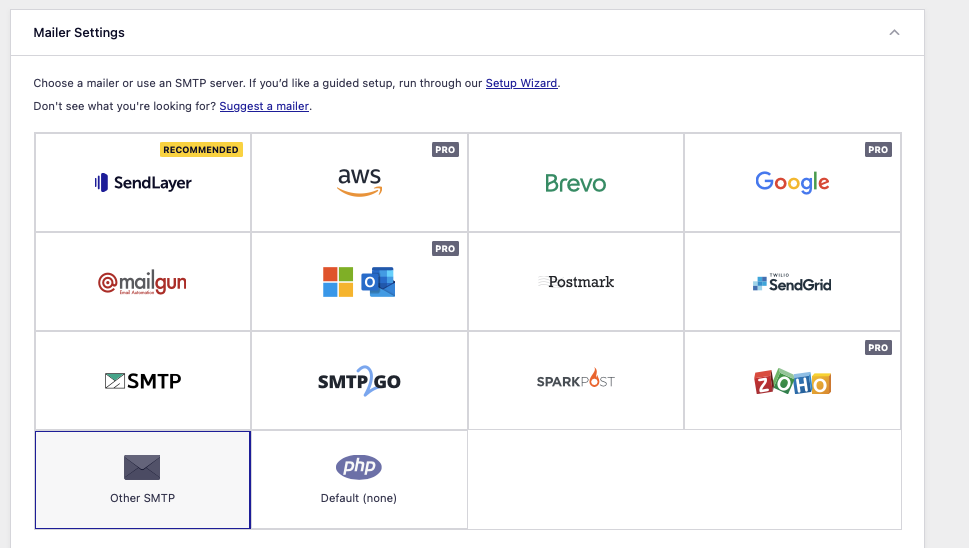Select the Microsoft Outlook mailer logo
The height and width of the screenshot is (548, 969).
tap(359, 282)
